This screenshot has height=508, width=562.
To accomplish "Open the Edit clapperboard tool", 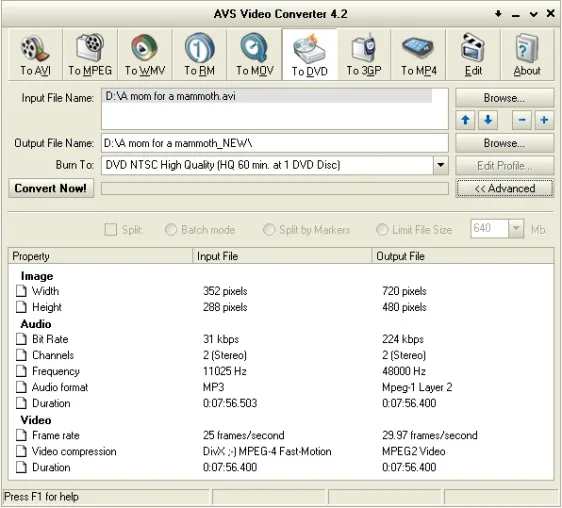I will pos(473,54).
